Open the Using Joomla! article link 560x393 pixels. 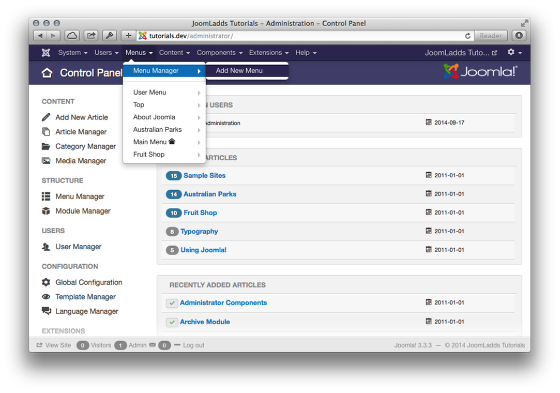click(203, 250)
